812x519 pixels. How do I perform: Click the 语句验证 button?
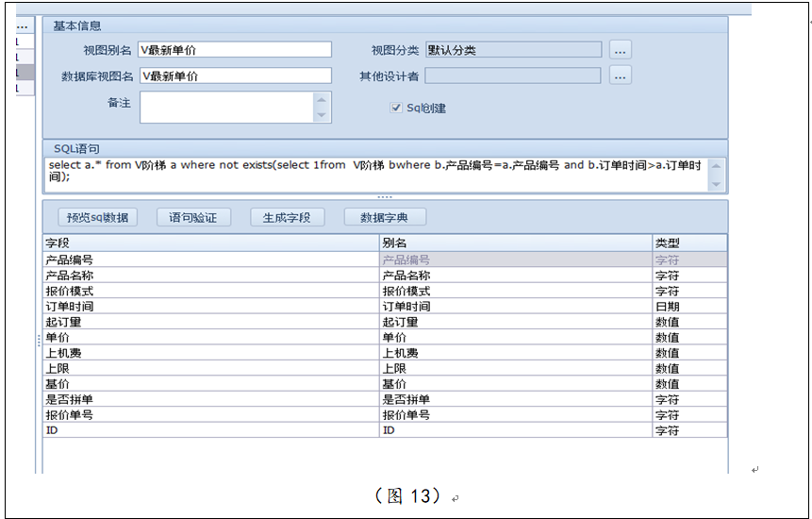pos(192,217)
